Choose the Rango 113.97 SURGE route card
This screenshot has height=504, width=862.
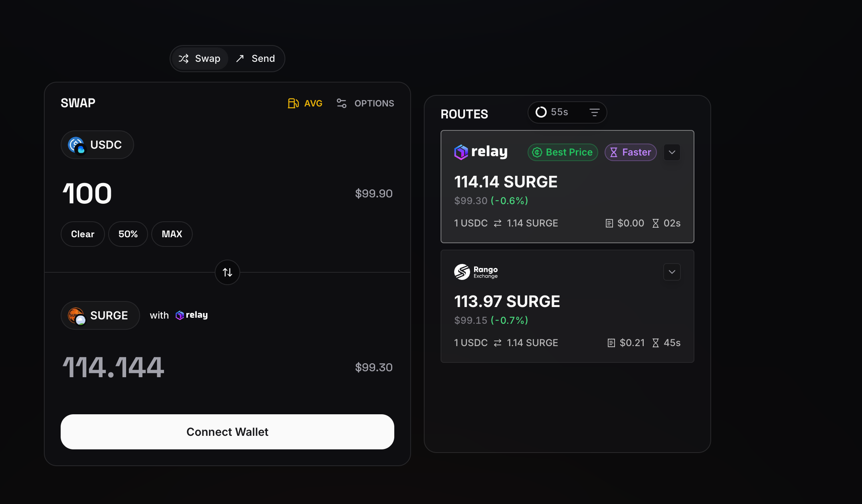pos(567,306)
